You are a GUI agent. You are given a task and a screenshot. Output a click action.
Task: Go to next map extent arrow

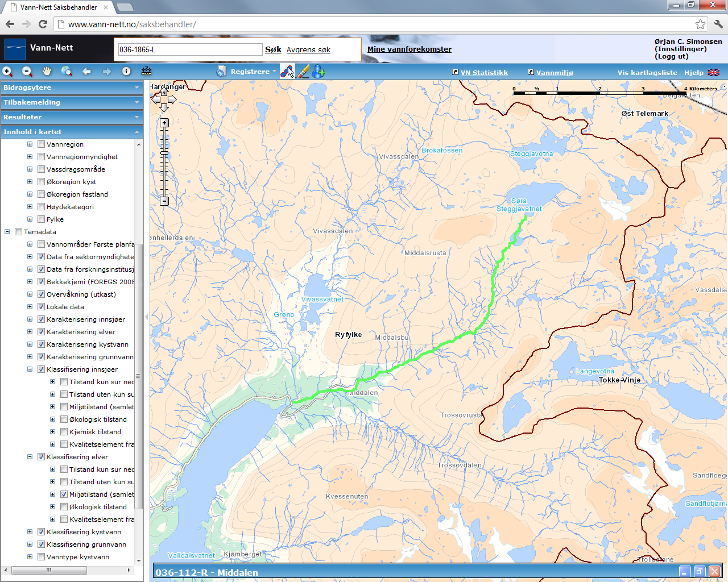(x=106, y=72)
